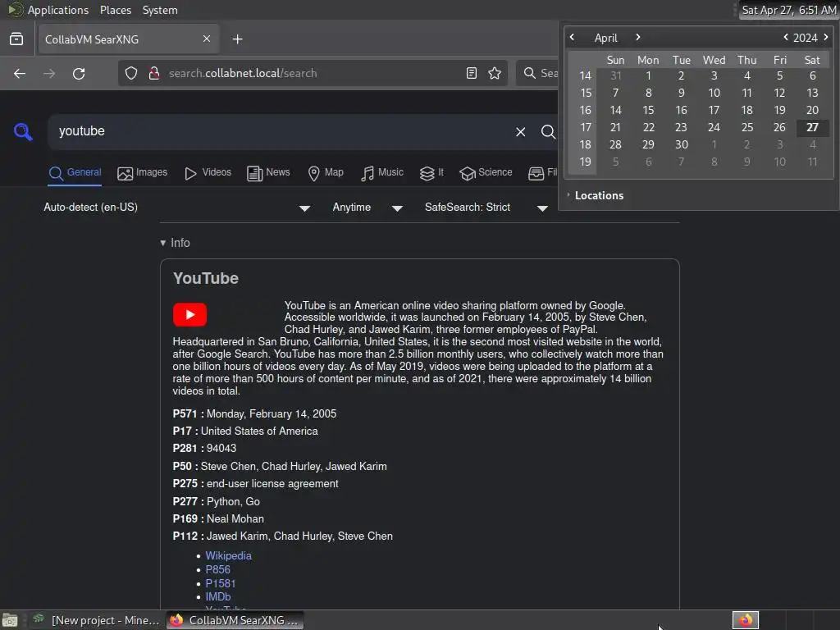Image resolution: width=840 pixels, height=630 pixels.
Task: Click the browser search box magnifier
Action: pos(529,73)
